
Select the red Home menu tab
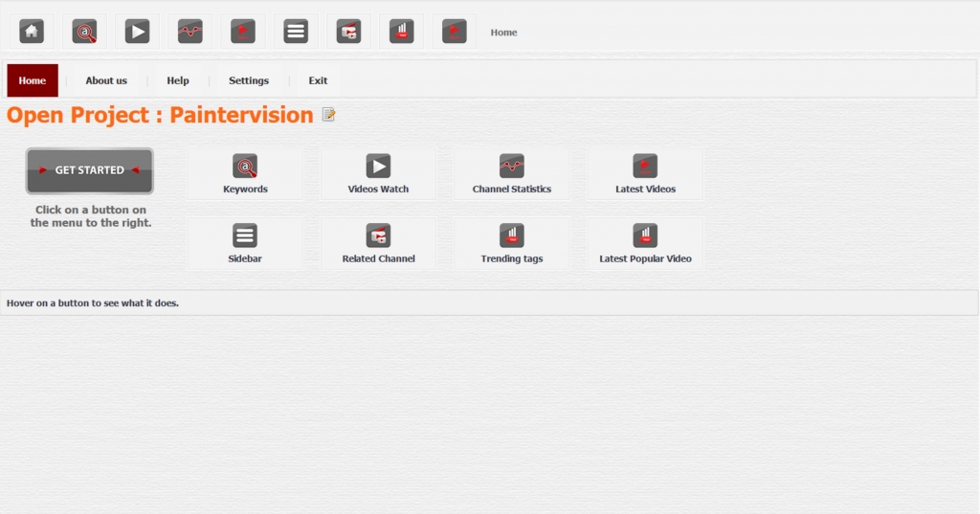pyautogui.click(x=33, y=80)
